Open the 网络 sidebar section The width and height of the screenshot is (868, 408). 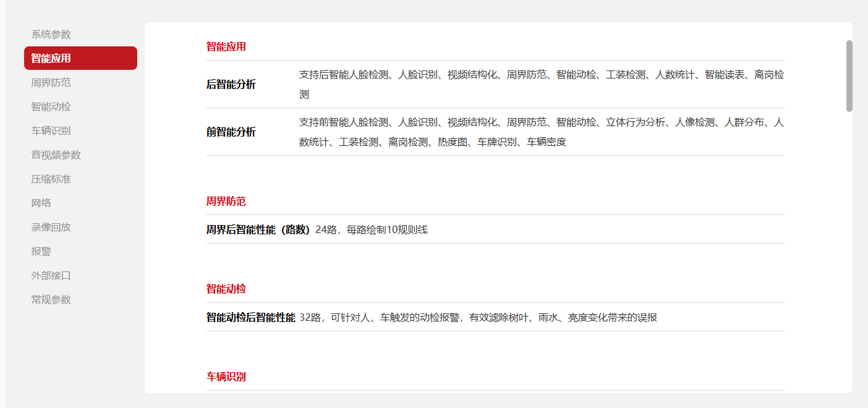pyautogui.click(x=41, y=203)
